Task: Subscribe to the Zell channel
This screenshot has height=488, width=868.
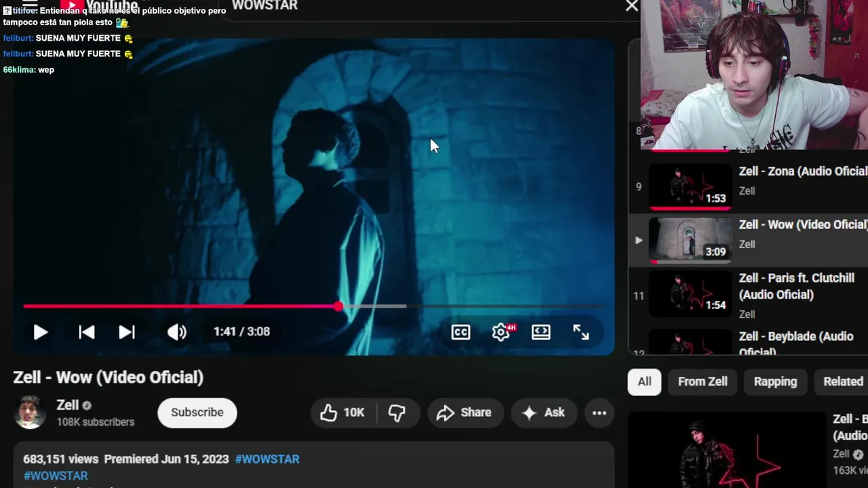Action: click(197, 412)
